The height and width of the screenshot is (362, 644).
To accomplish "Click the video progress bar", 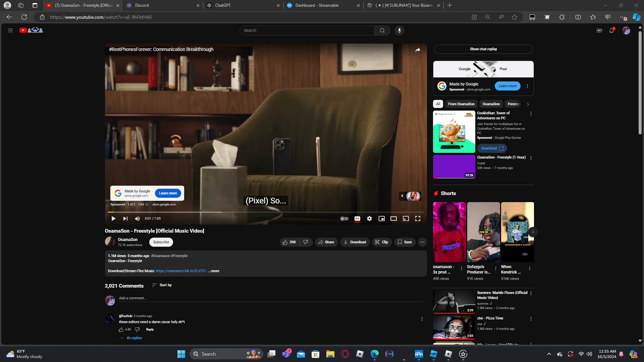I will 265,212.
